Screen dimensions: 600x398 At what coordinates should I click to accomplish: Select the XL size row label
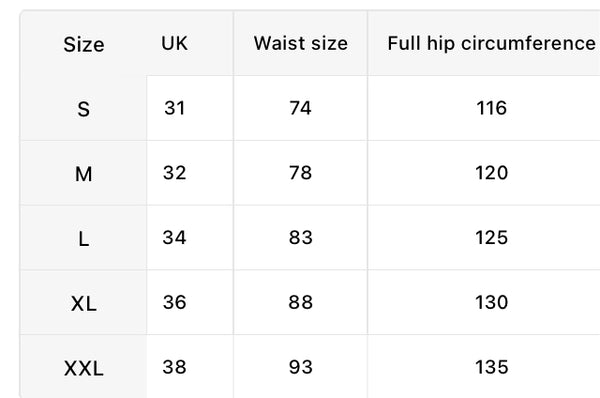(x=83, y=303)
